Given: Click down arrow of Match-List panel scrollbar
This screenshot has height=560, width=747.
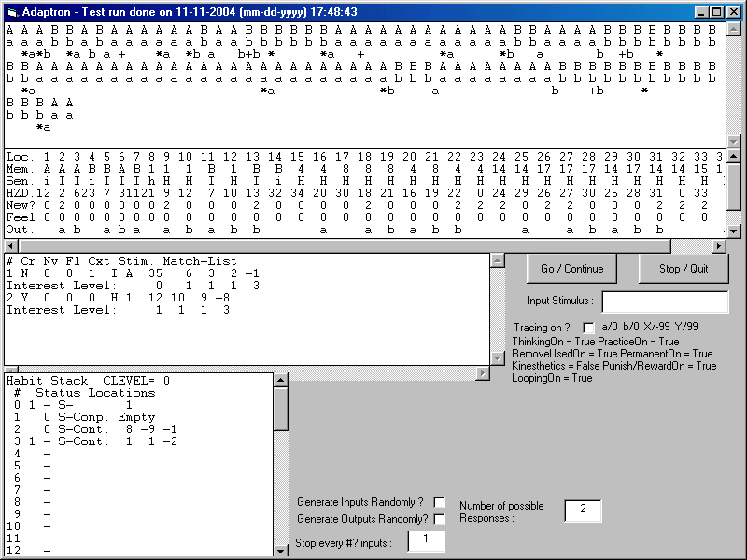Looking at the screenshot, I should click(x=498, y=358).
